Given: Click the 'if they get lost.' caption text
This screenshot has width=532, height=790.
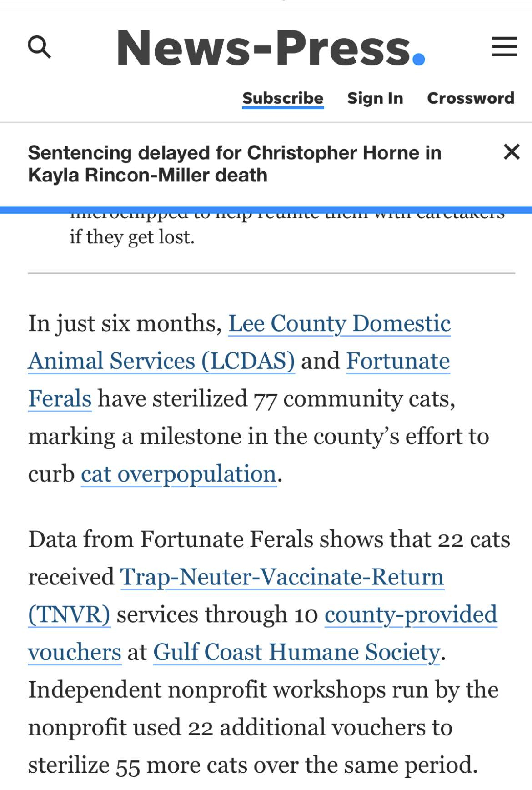Looking at the screenshot, I should click(x=132, y=237).
